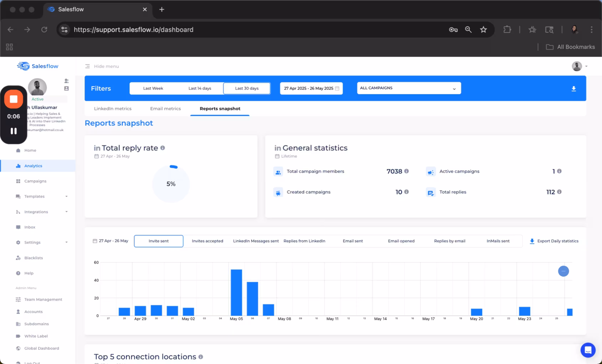Open Accounts admin page
This screenshot has height=364, width=602.
[x=33, y=312]
